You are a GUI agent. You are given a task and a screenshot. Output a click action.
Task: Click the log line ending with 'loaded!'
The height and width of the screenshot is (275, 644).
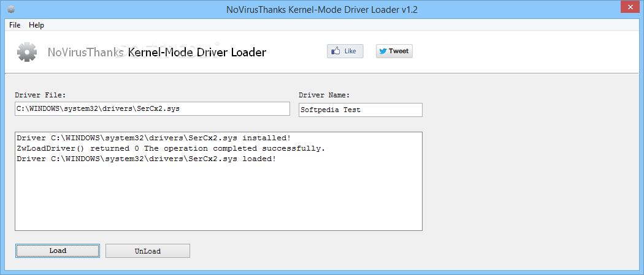(147, 159)
